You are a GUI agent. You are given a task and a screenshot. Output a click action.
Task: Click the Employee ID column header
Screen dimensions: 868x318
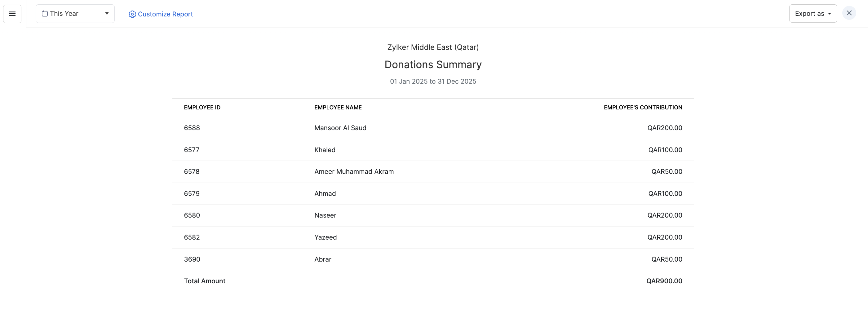(x=202, y=108)
